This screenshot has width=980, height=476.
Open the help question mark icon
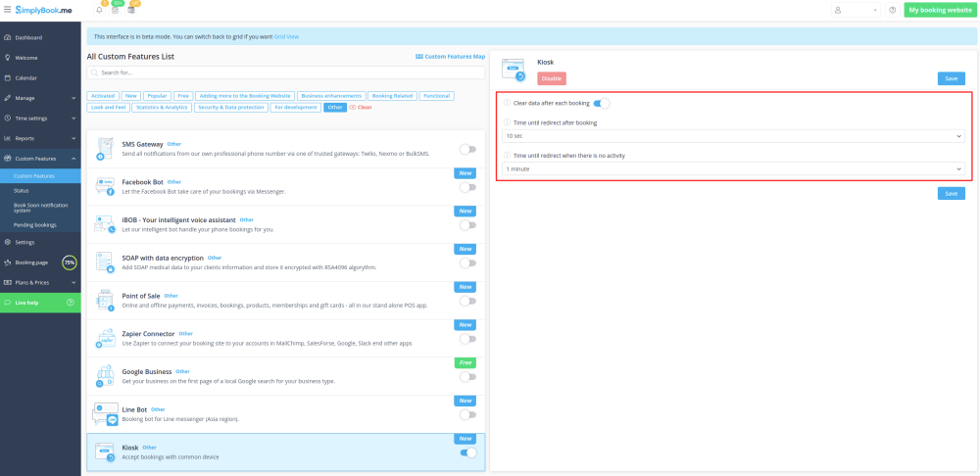click(892, 10)
